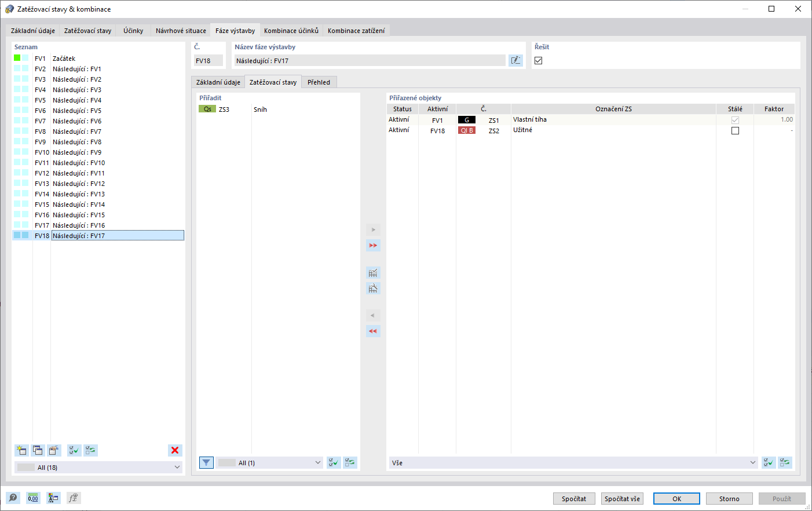
Task: Click the Spočítat vše button
Action: (x=623, y=498)
